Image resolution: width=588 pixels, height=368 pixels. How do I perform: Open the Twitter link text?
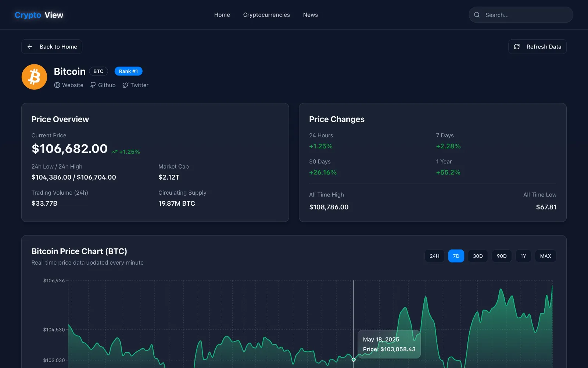tap(140, 85)
